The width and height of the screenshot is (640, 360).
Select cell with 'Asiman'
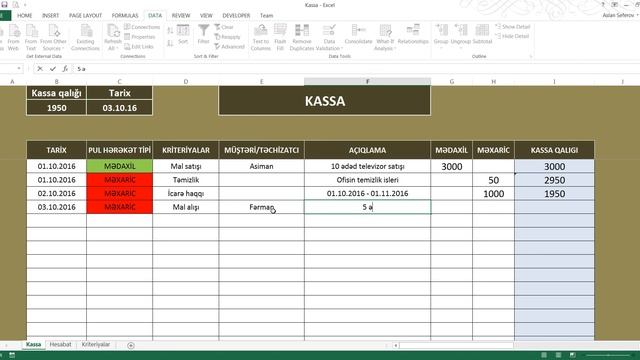pos(262,166)
